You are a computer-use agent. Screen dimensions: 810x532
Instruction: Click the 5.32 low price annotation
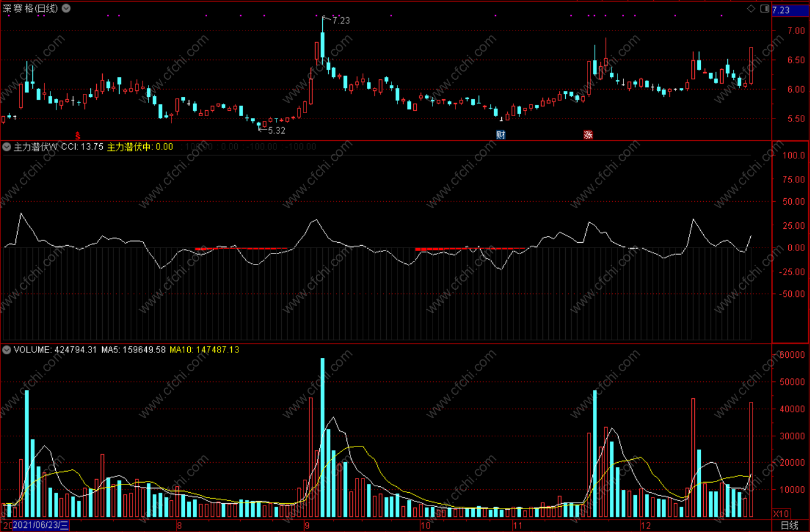click(276, 130)
